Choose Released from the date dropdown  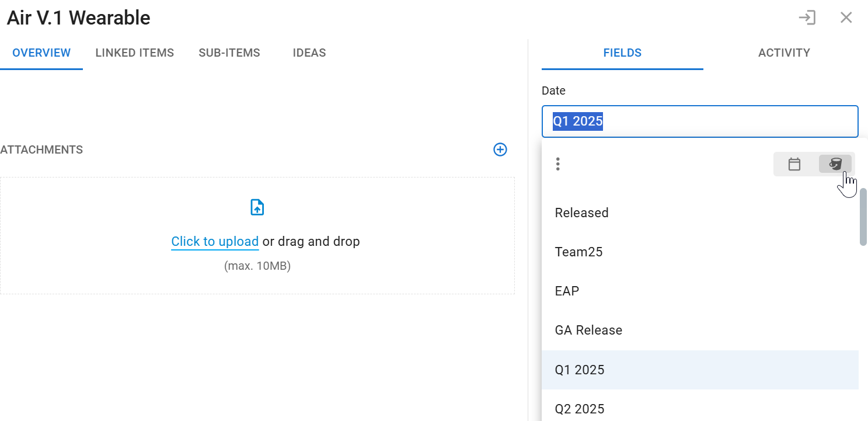tap(582, 213)
